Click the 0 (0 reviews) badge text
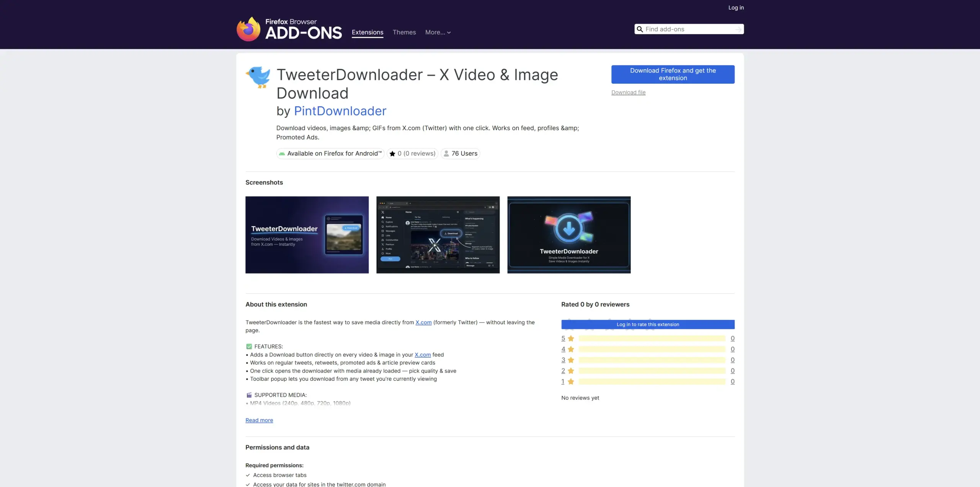980x487 pixels. [x=416, y=154]
